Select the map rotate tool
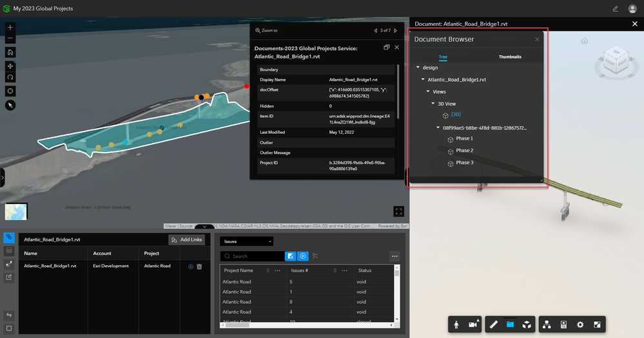 click(x=10, y=77)
